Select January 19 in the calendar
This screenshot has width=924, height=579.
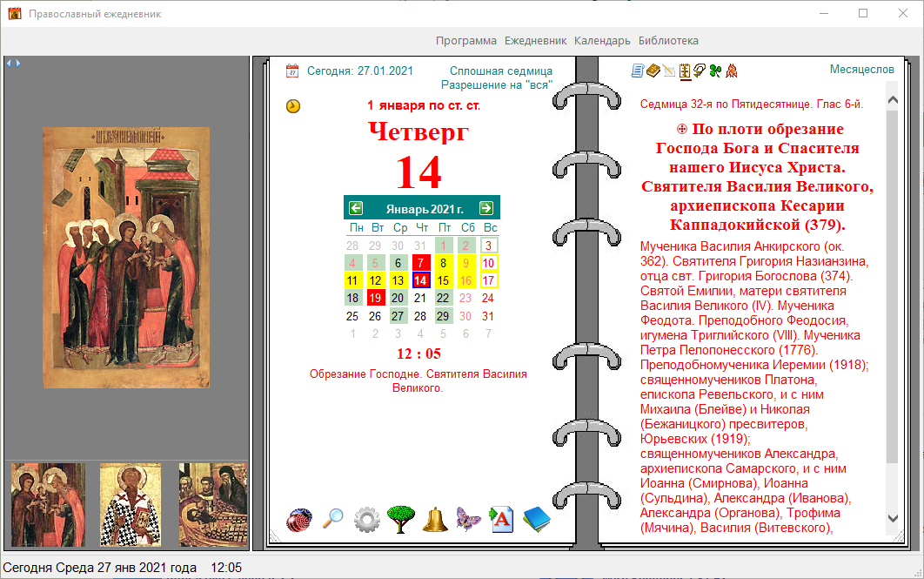[x=375, y=298]
